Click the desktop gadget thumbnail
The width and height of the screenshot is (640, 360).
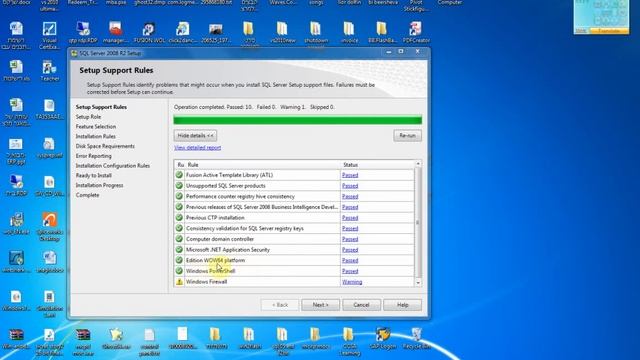pyautogui.click(x=601, y=16)
